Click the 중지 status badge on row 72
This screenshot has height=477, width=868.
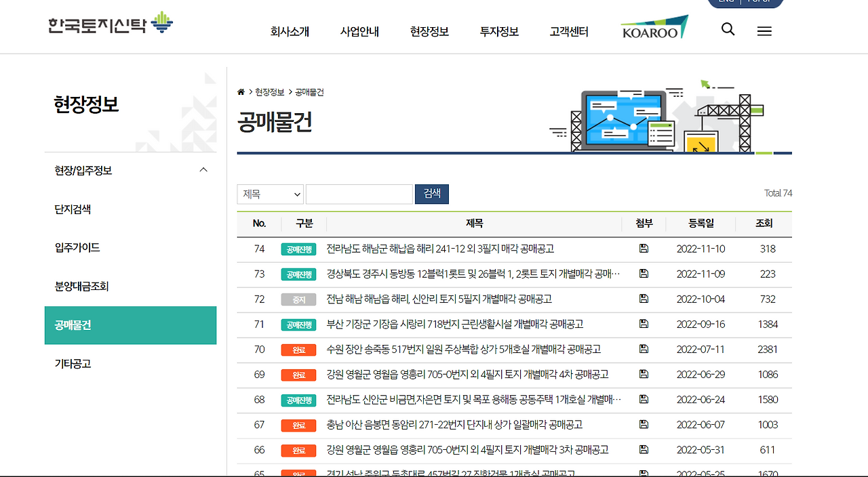(303, 299)
